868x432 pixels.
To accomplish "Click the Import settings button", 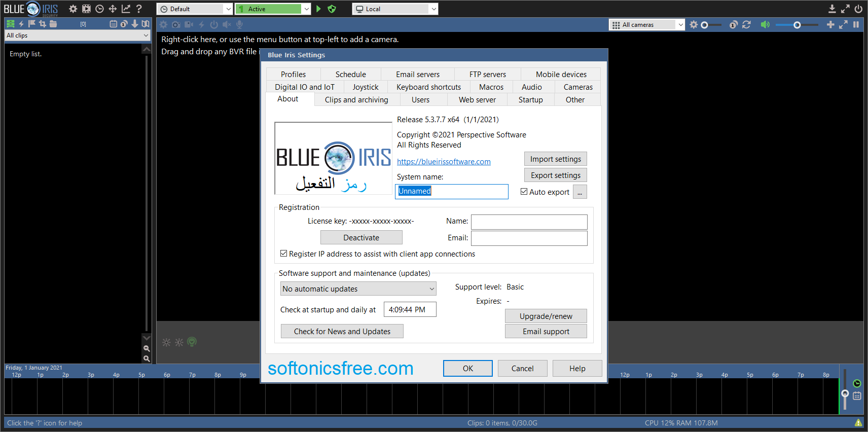I will tap(556, 159).
